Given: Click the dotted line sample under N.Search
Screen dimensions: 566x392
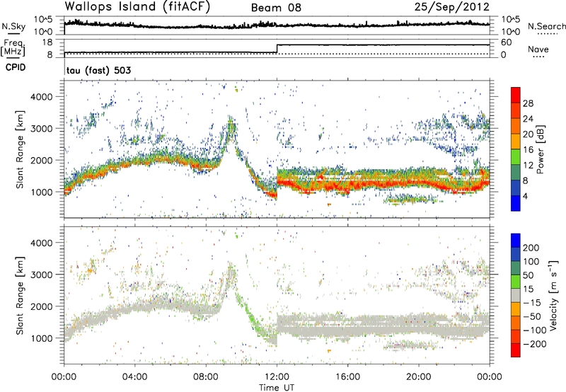Looking at the screenshot, I should [548, 34].
